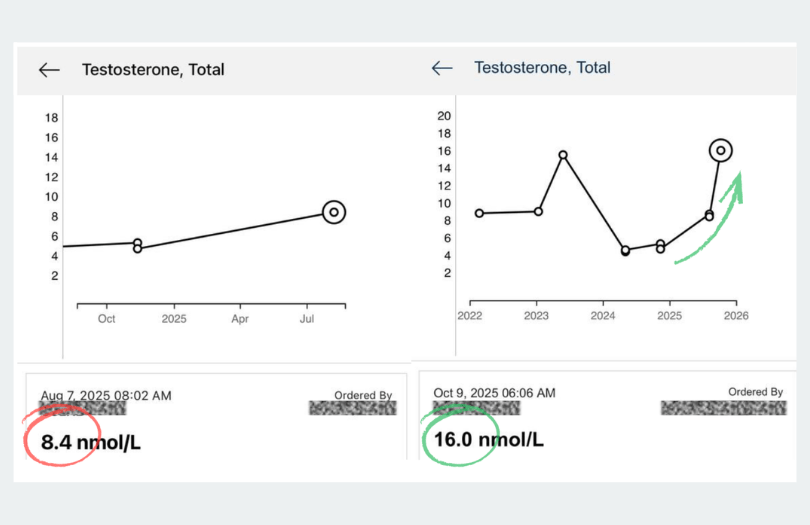
Task: Select the circled latest point on left chart
Action: click(x=334, y=212)
